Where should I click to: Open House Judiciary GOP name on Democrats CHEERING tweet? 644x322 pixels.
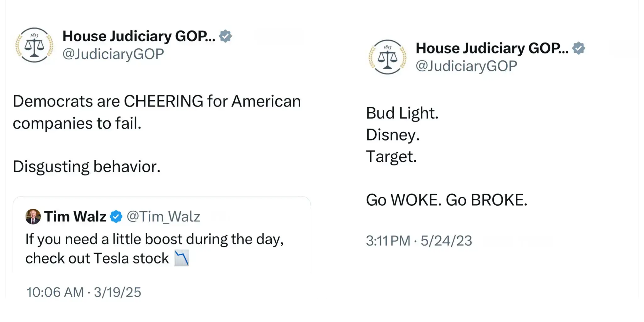point(139,36)
